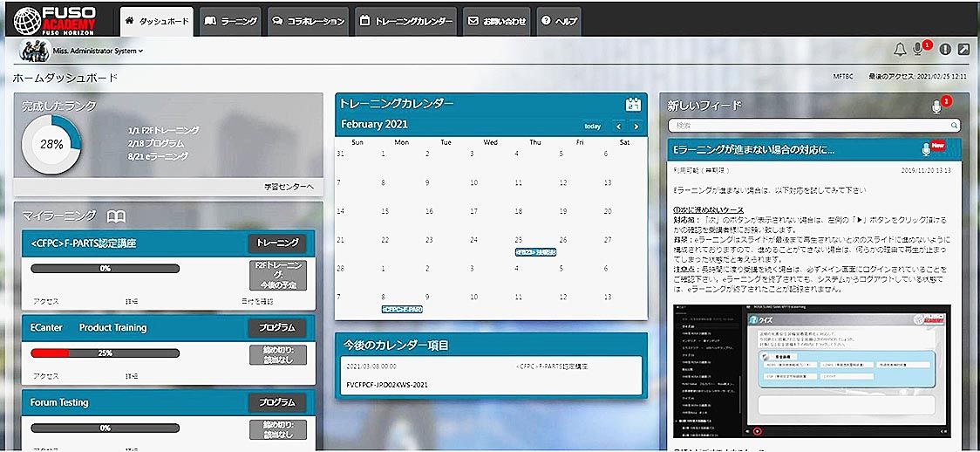Go to next month in calendar
The width and height of the screenshot is (980, 452).
pyautogui.click(x=636, y=126)
